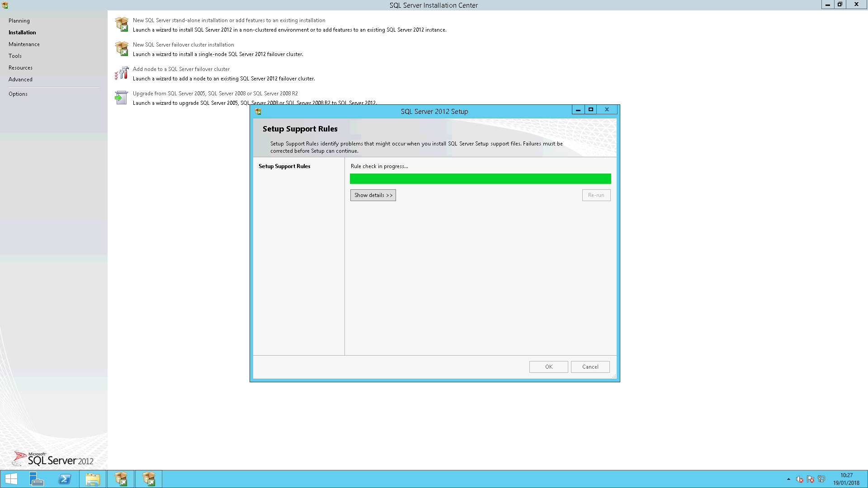Select the Installation page
This screenshot has height=488, width=868.
22,33
